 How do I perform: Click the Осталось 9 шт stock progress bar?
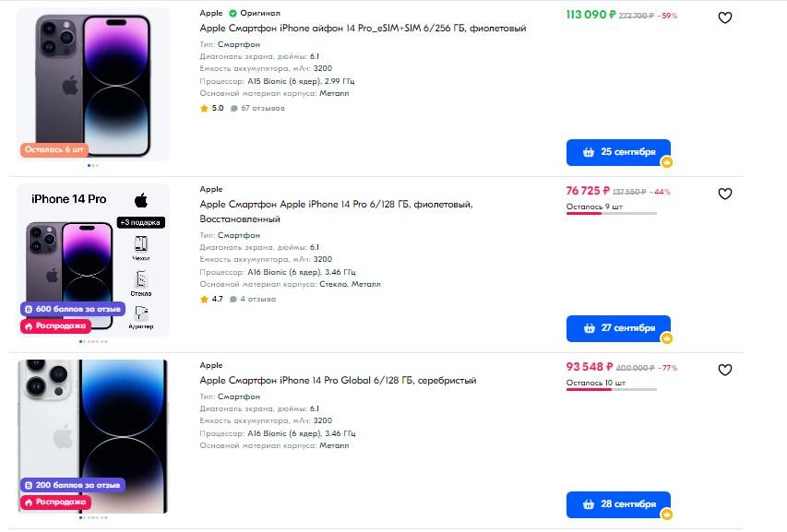[x=612, y=214]
